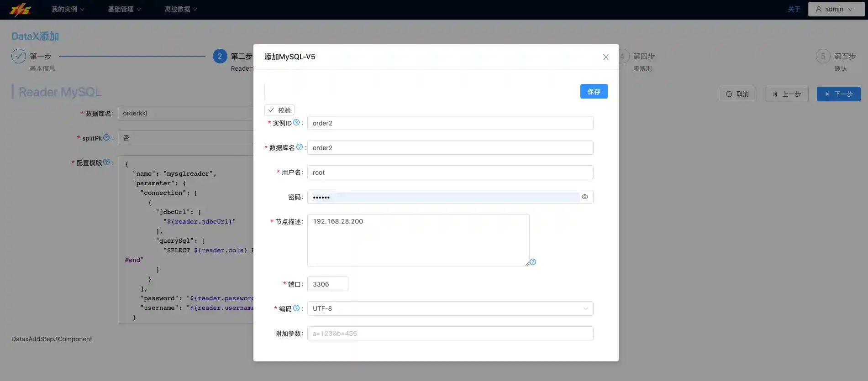Open the 编码 UTF-8 dropdown
This screenshot has width=868, height=381.
coord(450,308)
